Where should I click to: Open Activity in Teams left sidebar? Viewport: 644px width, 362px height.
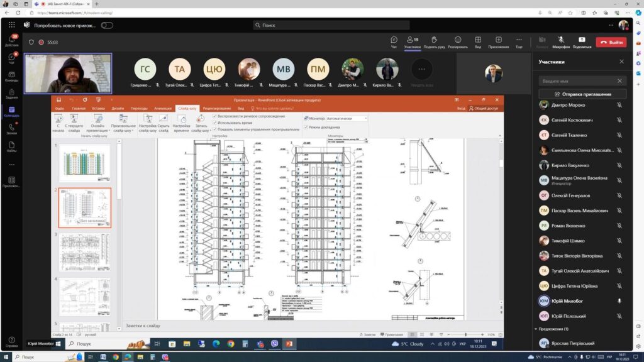click(x=11, y=40)
